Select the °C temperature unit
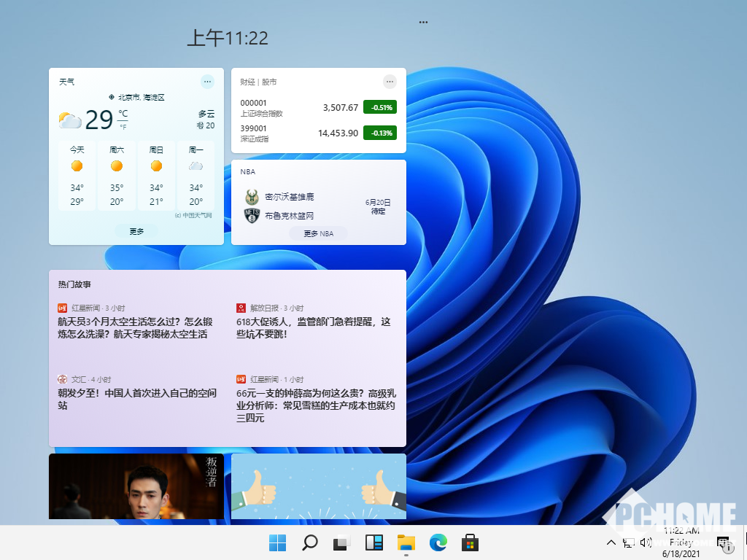The image size is (747, 560). click(123, 114)
